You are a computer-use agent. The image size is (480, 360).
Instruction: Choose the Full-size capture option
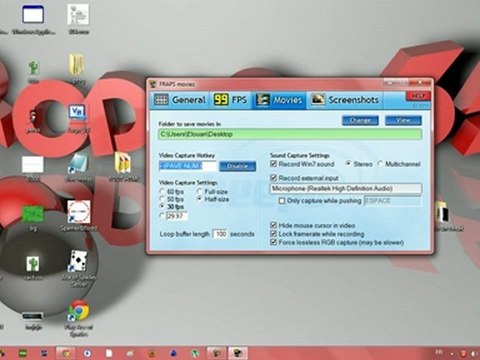coord(200,192)
